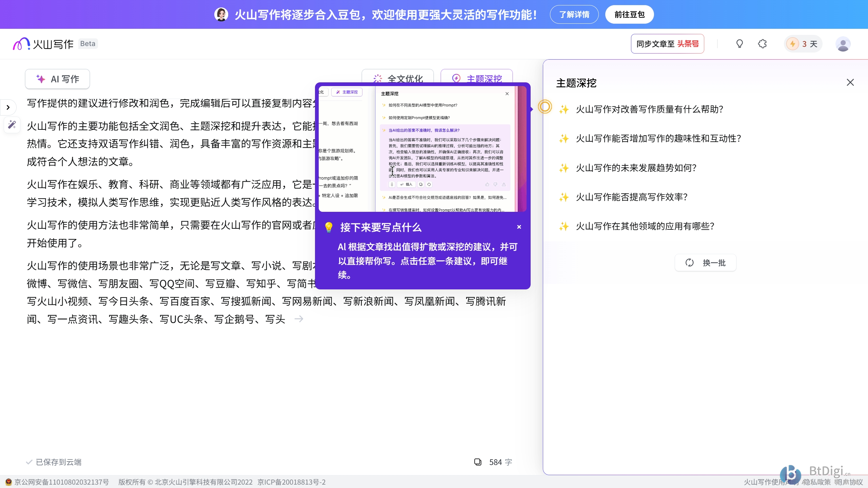The image size is (868, 488).
Task: Open 京公网安备11010802032137号 link
Action: [61, 482]
